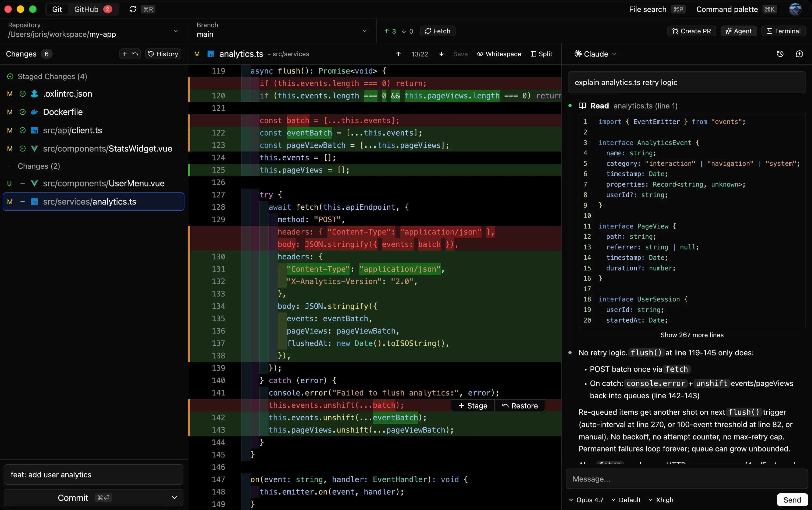The image size is (812, 510).
Task: Click the GitHub notification badge showing 2
Action: pos(108,9)
